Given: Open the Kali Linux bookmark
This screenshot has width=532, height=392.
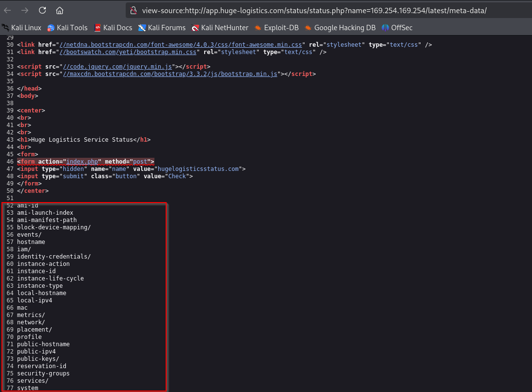Looking at the screenshot, I should (21, 28).
